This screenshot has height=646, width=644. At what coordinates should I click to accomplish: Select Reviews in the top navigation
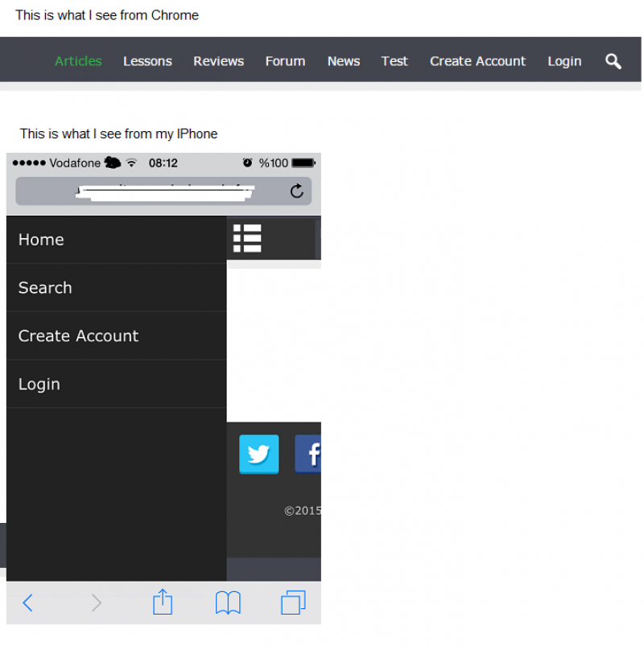coord(218,61)
